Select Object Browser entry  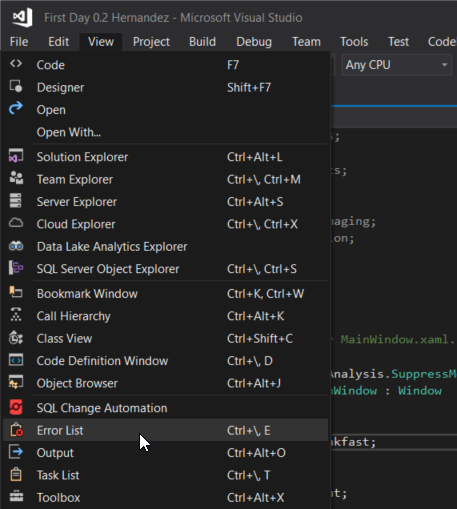(166, 383)
